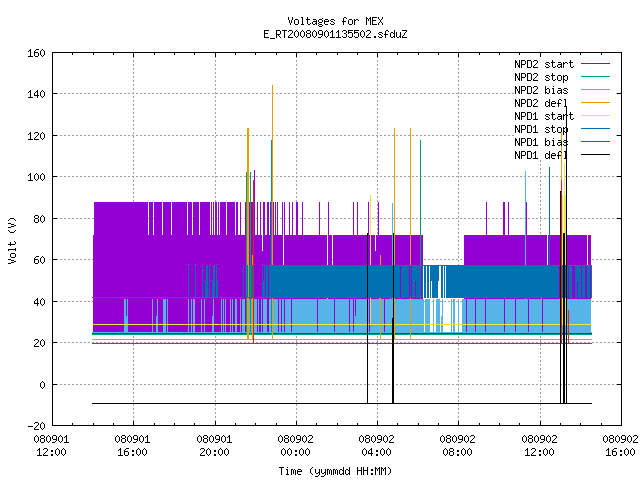Click the purple line sample beside NPD2 start
The height and width of the screenshot is (480, 640).
(595, 64)
